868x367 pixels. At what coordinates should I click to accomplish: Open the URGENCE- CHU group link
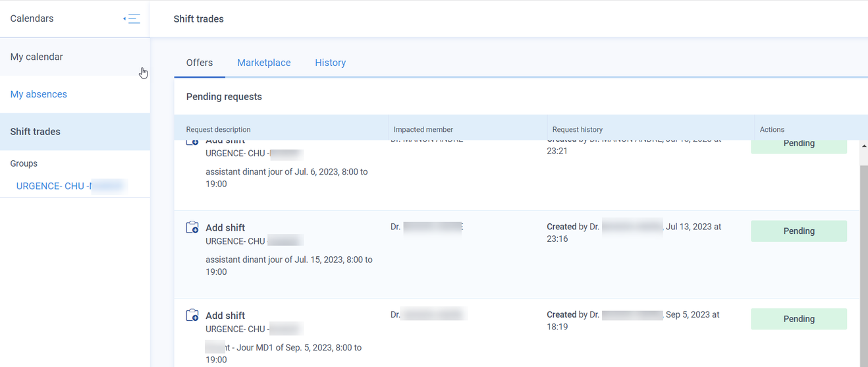pyautogui.click(x=70, y=186)
